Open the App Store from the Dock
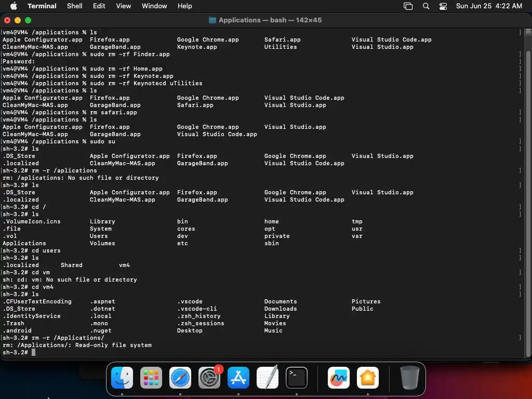Image resolution: width=532 pixels, height=399 pixels. coord(238,378)
